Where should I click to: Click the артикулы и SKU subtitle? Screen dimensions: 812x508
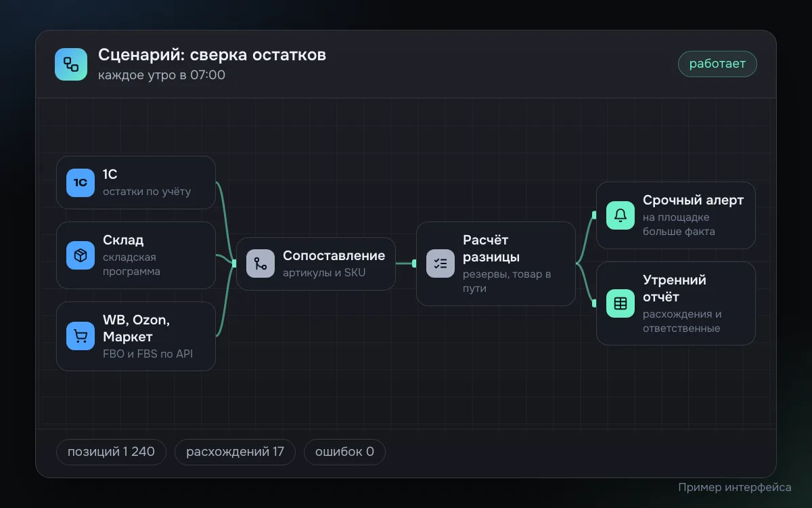325,273
